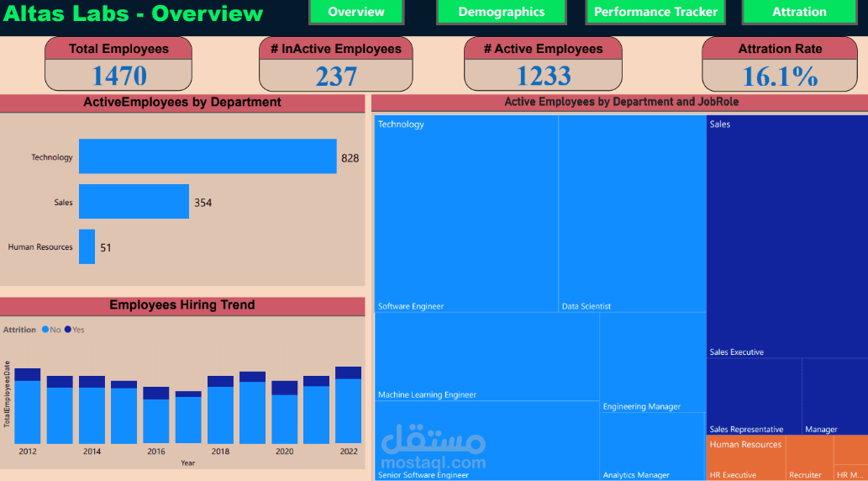
Task: Click the Technology group label in treemap
Action: click(401, 124)
